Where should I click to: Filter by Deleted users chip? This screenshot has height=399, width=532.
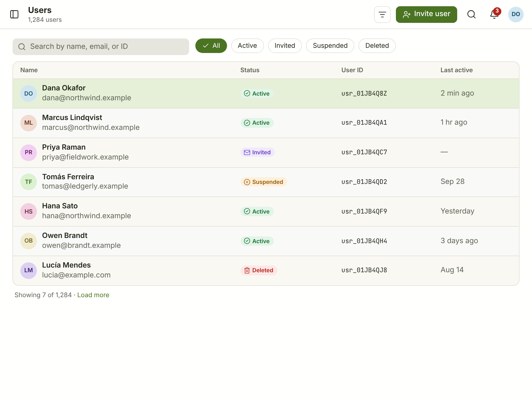point(377,46)
